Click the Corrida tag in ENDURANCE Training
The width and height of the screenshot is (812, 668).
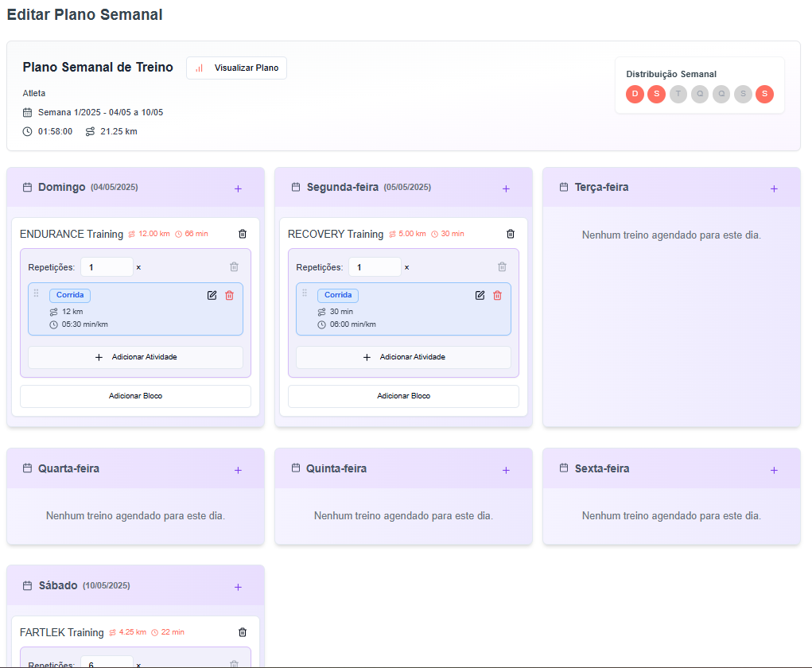[70, 295]
